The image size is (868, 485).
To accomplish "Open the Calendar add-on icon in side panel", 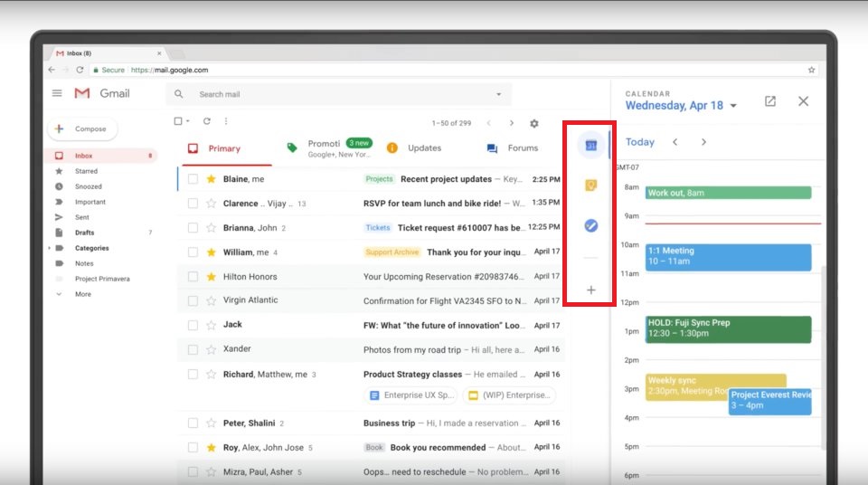I will point(590,145).
